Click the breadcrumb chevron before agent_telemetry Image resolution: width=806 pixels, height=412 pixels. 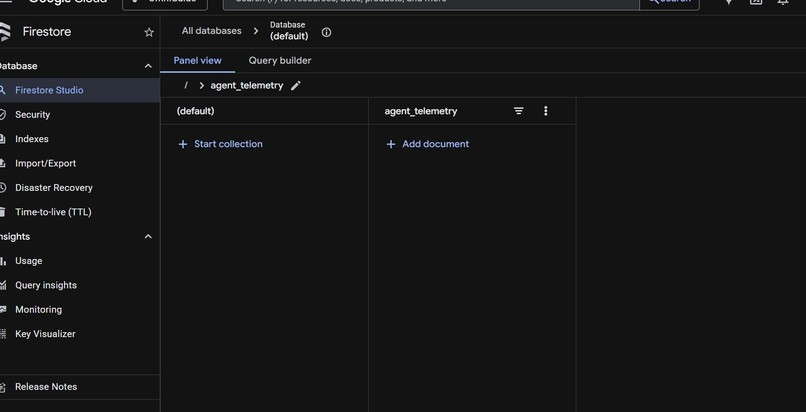[202, 86]
